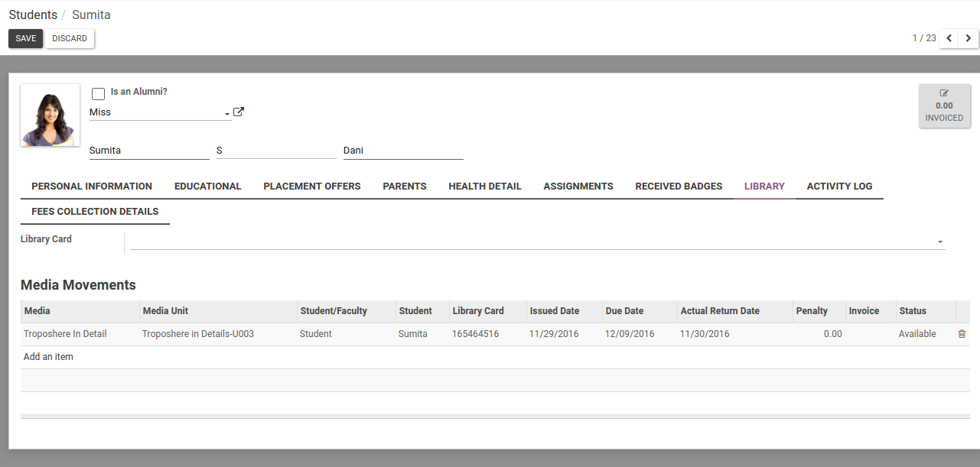Select the library card cell 165464516
The width and height of the screenshot is (980, 467).
[x=487, y=334]
